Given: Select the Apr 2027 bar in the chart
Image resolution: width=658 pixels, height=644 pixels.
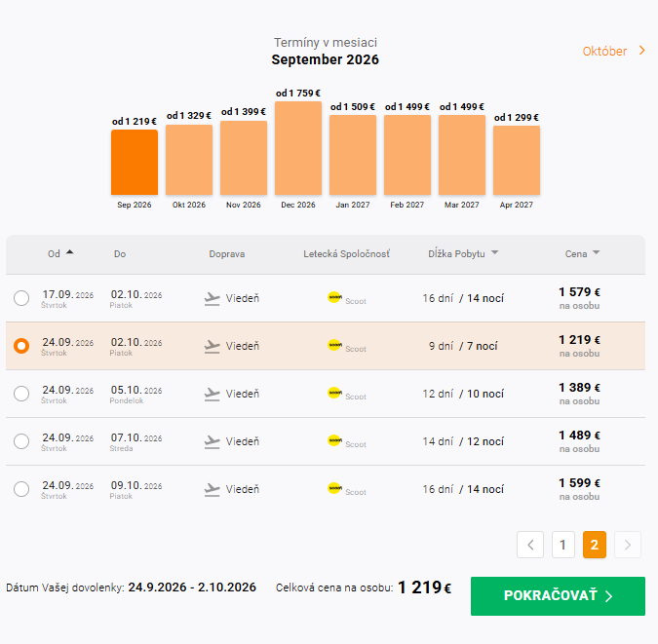Looking at the screenshot, I should pyautogui.click(x=516, y=160).
